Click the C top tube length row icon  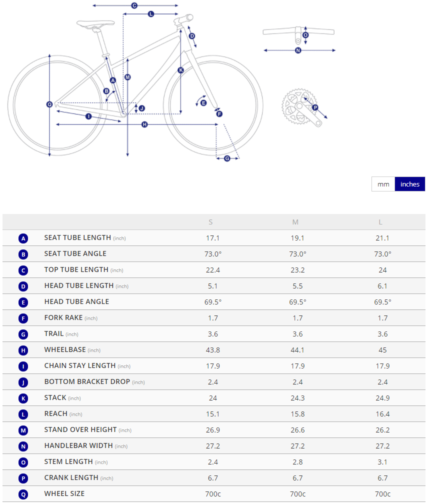click(x=23, y=270)
